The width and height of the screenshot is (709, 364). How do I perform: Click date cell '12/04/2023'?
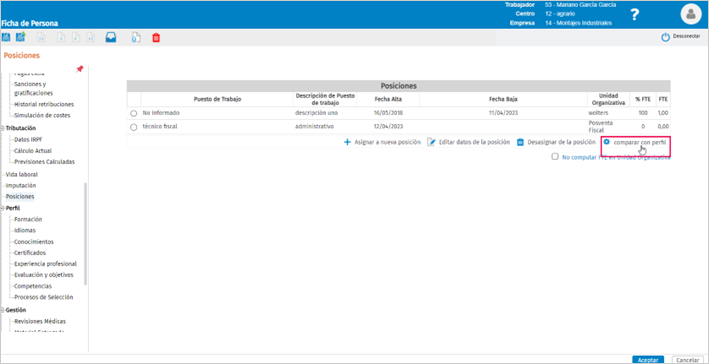[x=388, y=127]
